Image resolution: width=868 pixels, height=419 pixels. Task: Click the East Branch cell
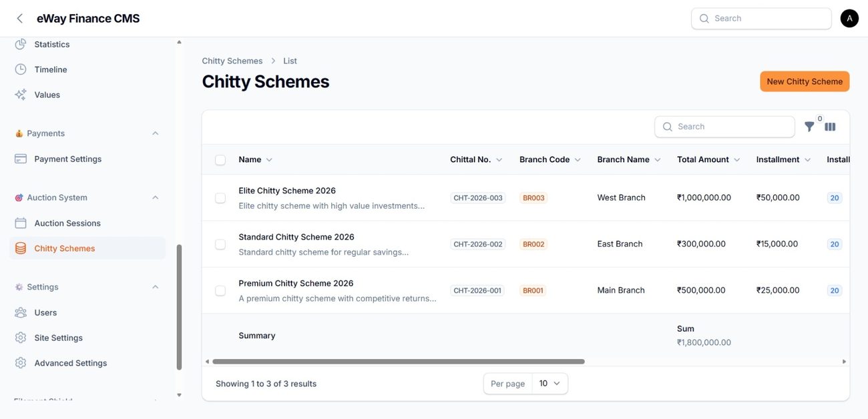coord(620,244)
